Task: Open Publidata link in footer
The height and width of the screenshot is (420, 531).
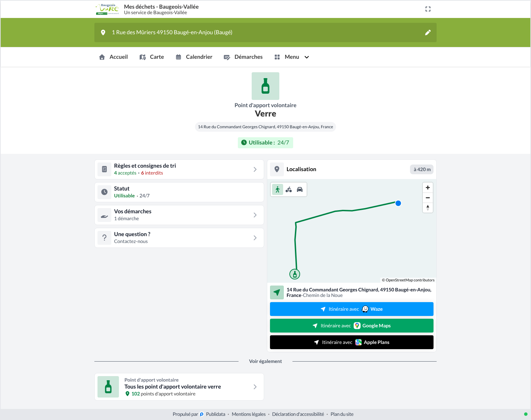Action: click(213, 414)
